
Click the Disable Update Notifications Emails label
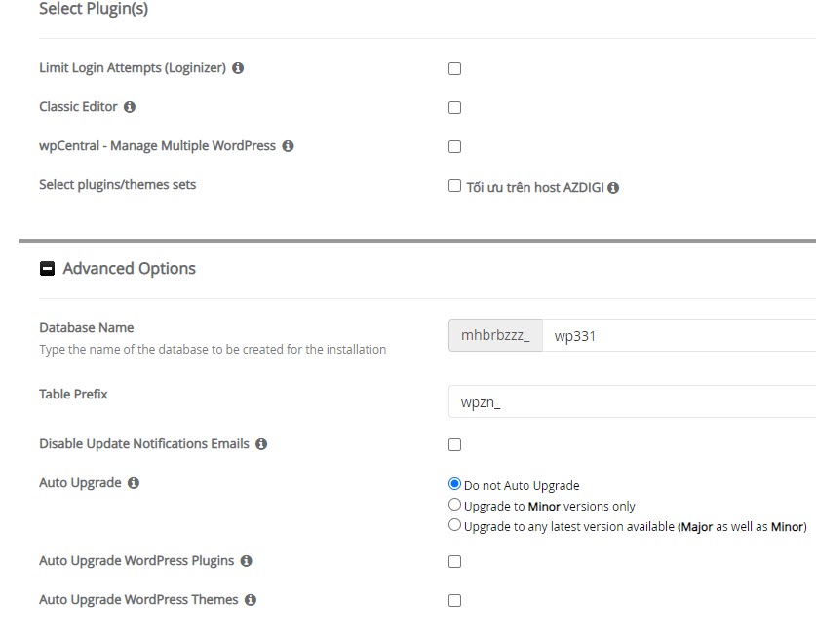(x=144, y=444)
